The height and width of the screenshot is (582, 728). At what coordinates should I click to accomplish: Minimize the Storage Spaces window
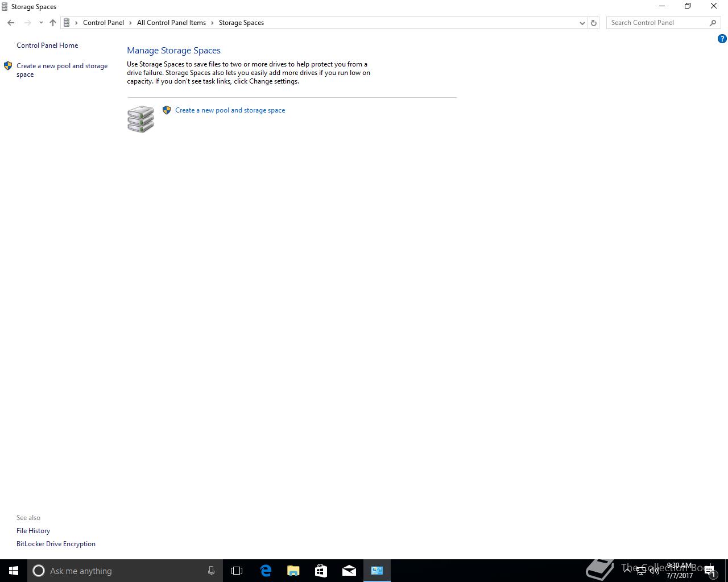pyautogui.click(x=661, y=6)
